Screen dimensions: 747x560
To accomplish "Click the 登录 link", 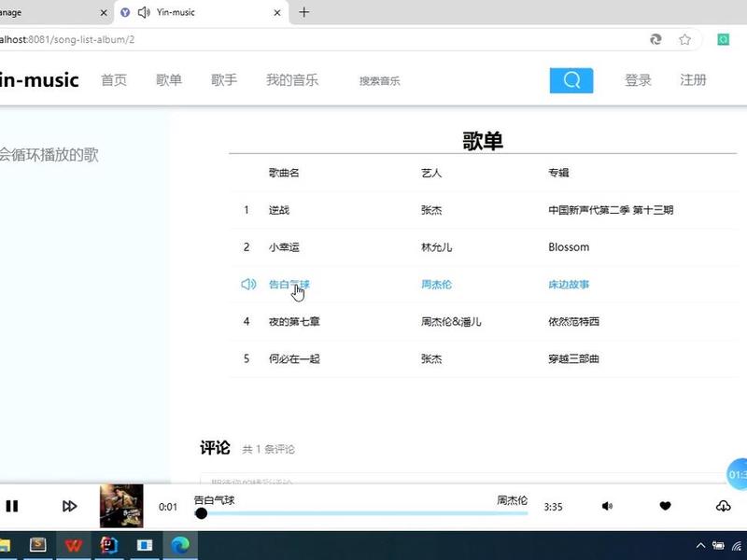I will click(638, 80).
